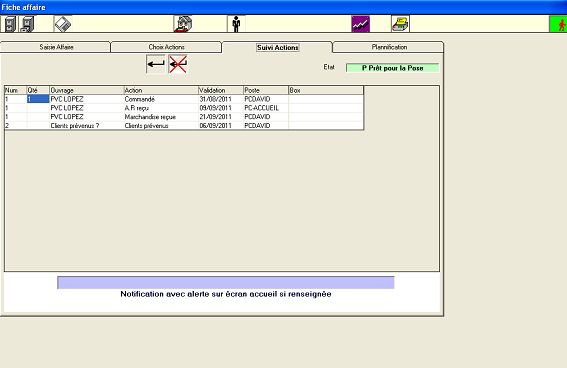This screenshot has height=368, width=567.
Task: Click PCDAVID in the Marchandise reçue row
Action: tap(266, 117)
